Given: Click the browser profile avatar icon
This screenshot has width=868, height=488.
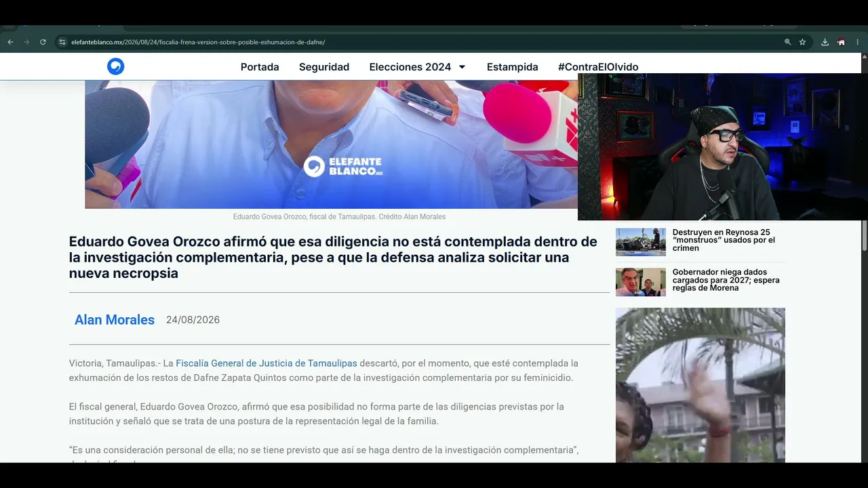Looking at the screenshot, I should pyautogui.click(x=841, y=42).
